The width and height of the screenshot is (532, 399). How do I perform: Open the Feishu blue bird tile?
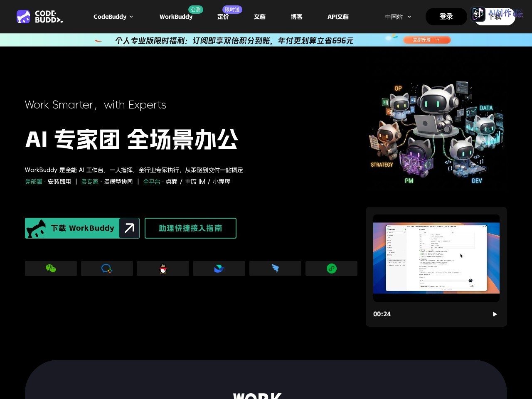[219, 268]
